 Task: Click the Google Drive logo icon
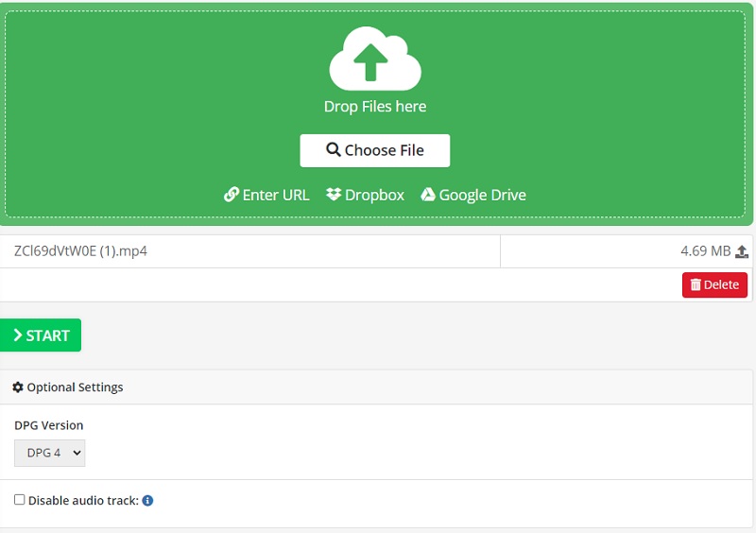(x=428, y=195)
